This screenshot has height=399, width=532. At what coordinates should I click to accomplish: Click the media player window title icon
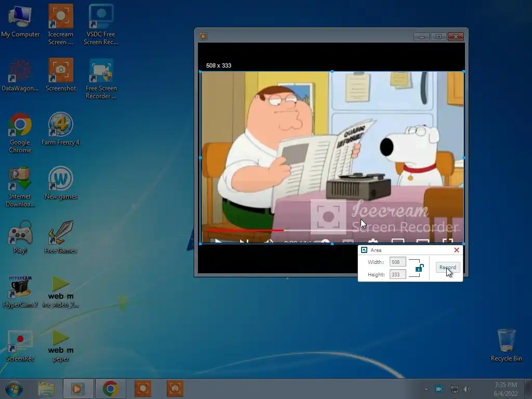coord(203,36)
